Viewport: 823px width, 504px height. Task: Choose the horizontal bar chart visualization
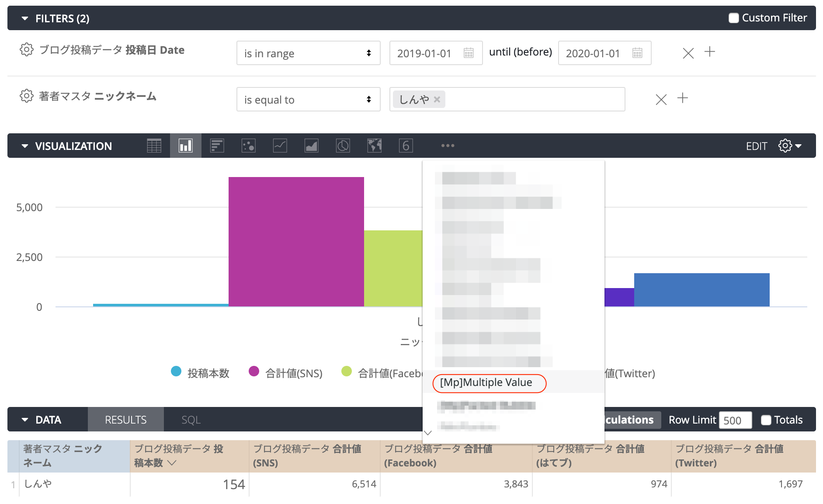click(x=217, y=146)
